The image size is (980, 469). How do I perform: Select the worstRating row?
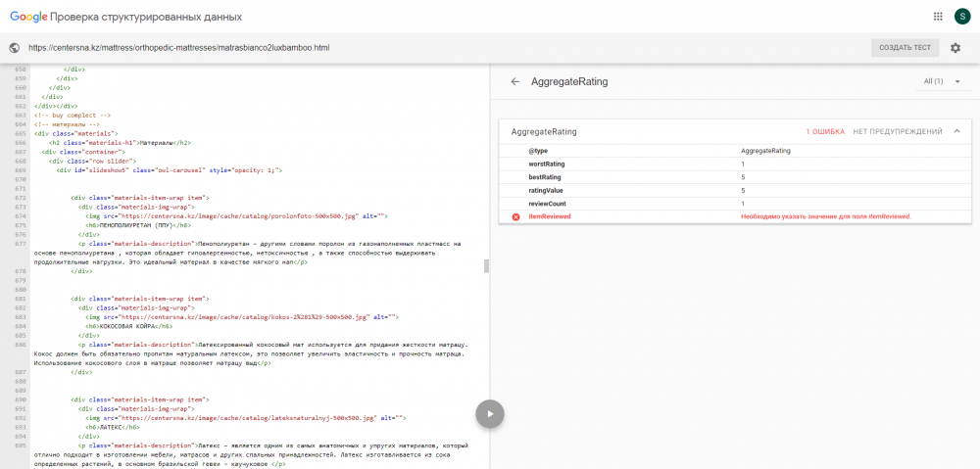tap(735, 164)
